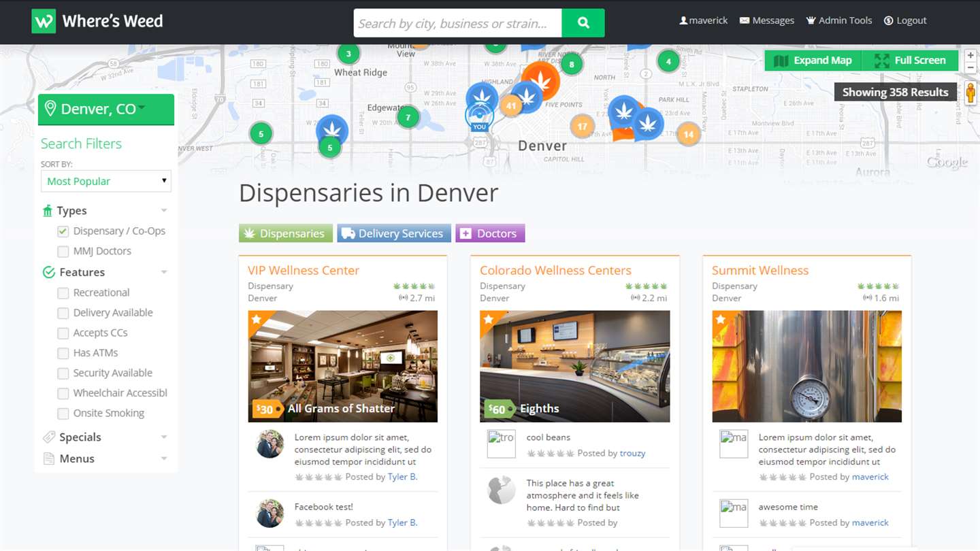This screenshot has width=980, height=551.
Task: Open Colorado Wellness Centers listing title
Action: 555,270
